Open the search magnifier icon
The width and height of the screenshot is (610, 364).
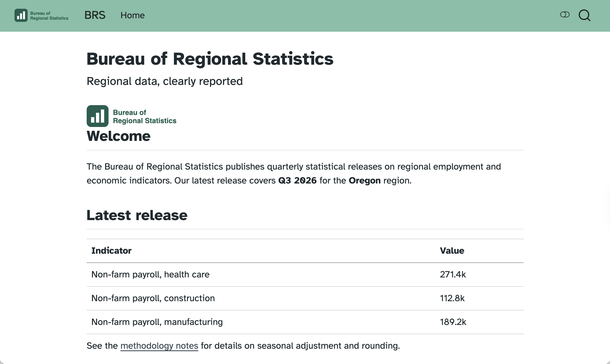(x=585, y=15)
